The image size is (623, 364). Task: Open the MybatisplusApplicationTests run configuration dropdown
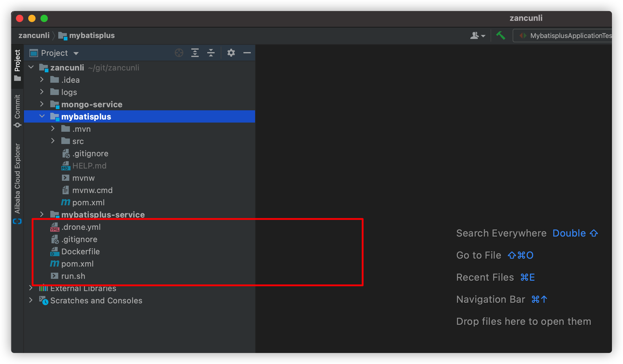[x=564, y=36]
